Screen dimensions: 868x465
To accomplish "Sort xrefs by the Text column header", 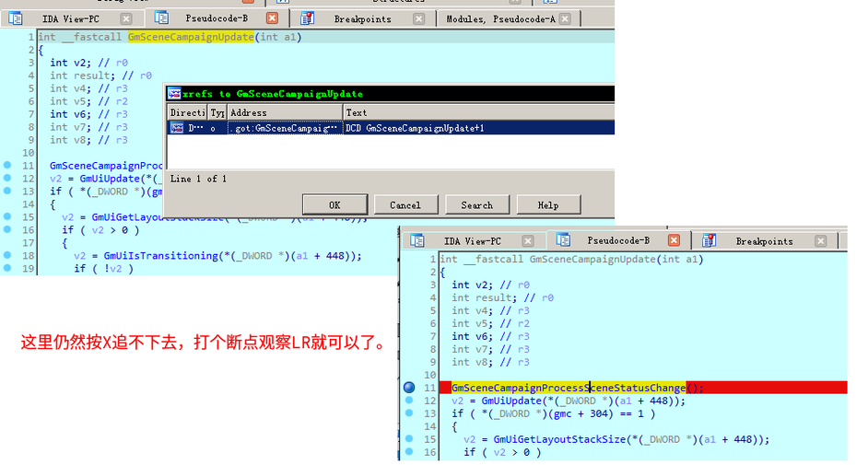I will point(479,112).
